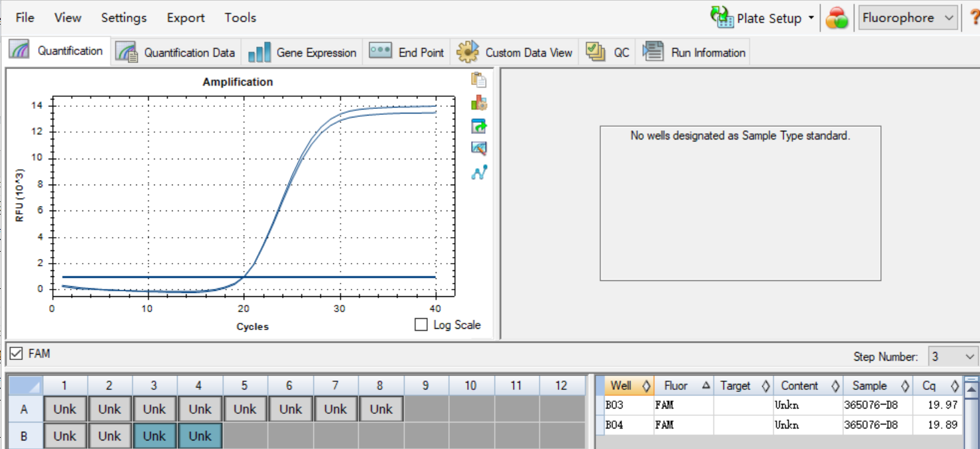Select well A7 in the plate grid
The image size is (980, 449).
[335, 409]
